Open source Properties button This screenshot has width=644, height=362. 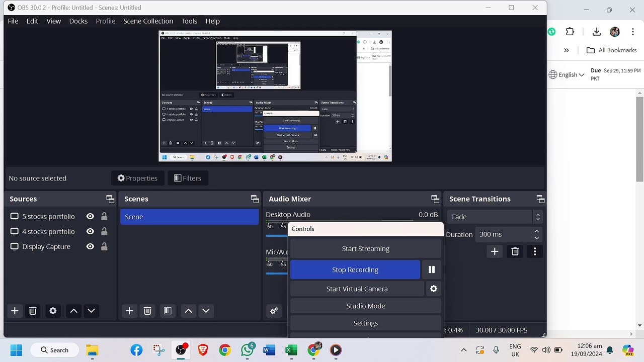(137, 178)
